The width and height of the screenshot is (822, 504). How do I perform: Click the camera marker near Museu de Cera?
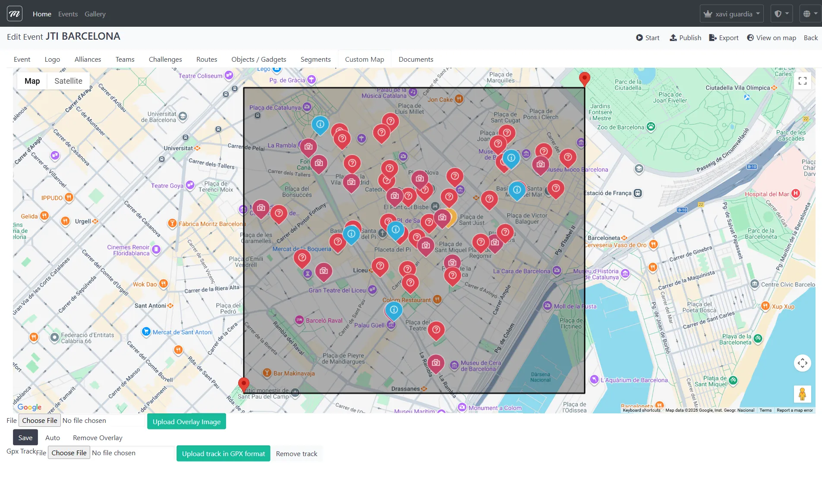tap(436, 363)
